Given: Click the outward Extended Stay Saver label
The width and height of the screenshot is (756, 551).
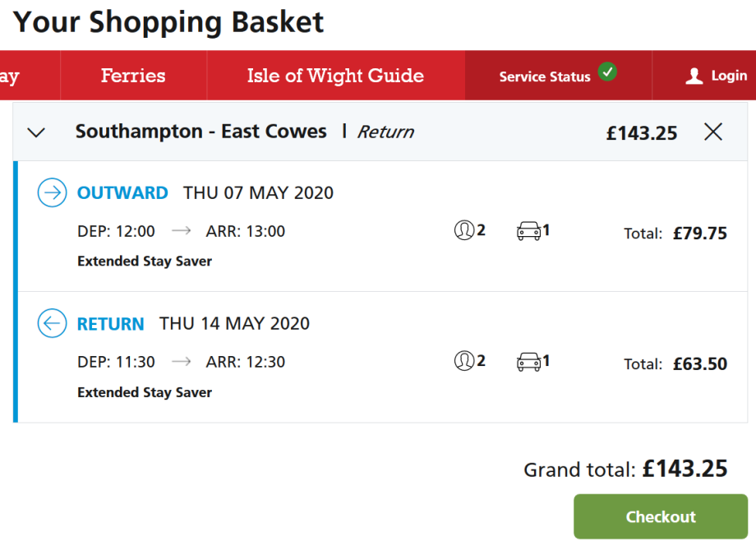Looking at the screenshot, I should [x=145, y=262].
